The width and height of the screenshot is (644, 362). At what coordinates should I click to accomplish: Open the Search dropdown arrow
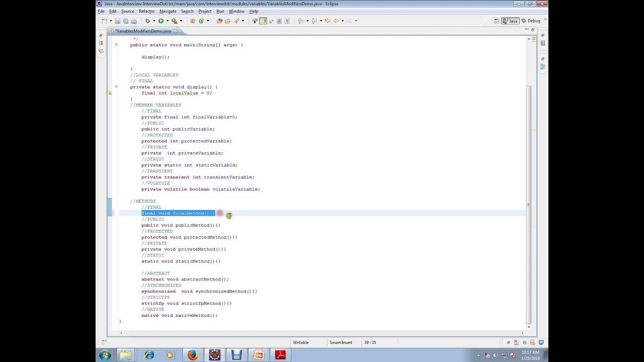coord(243,21)
